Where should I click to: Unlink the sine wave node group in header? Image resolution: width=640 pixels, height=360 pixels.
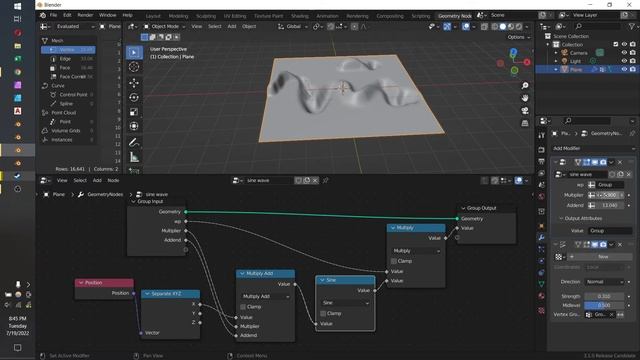[315, 180]
